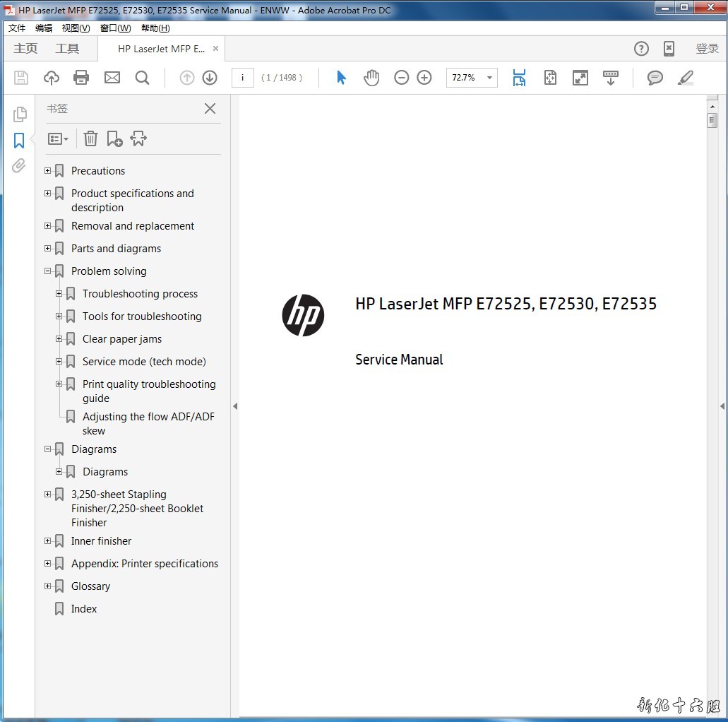Click the Zoom in plus icon
Screen dimensions: 728x722
point(424,78)
